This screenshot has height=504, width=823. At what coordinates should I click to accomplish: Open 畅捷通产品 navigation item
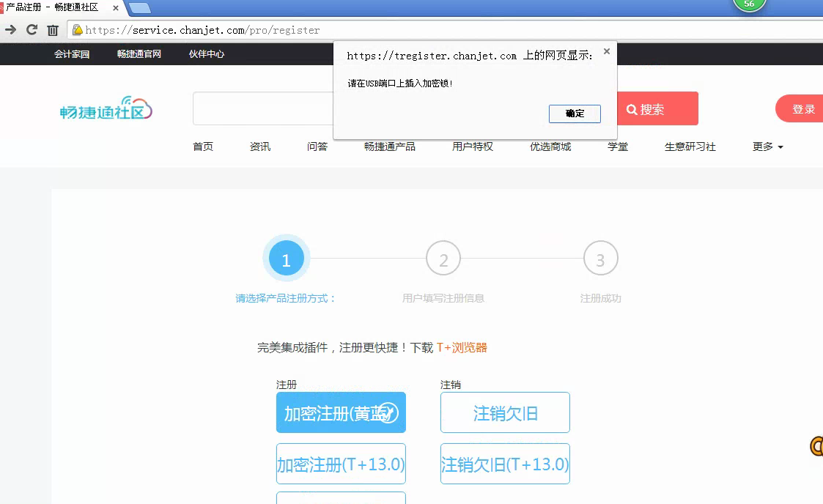click(389, 147)
